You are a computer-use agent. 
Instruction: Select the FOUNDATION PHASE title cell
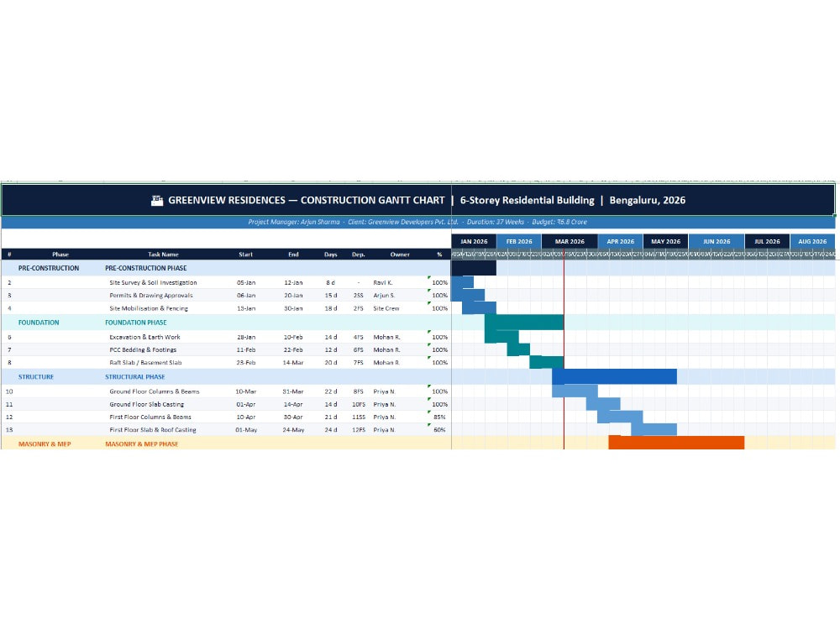coord(135,323)
